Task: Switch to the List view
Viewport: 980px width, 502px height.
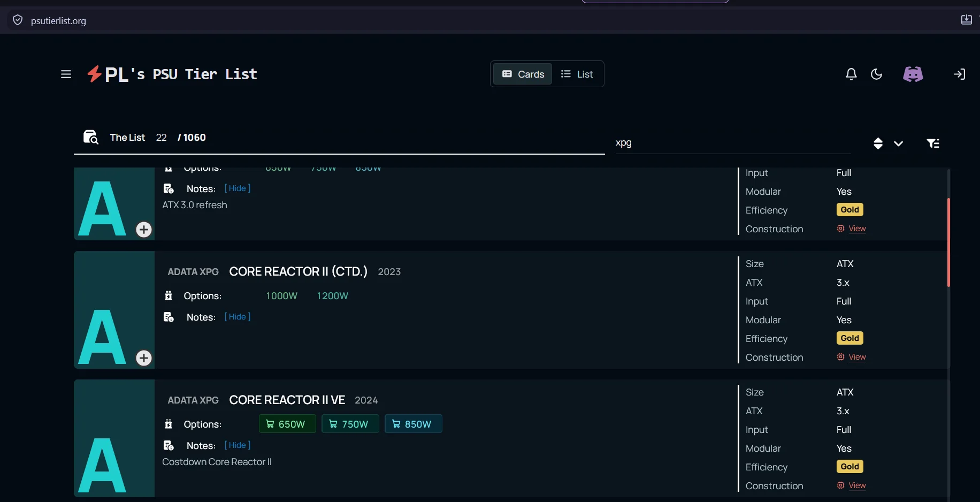Action: pyautogui.click(x=577, y=74)
